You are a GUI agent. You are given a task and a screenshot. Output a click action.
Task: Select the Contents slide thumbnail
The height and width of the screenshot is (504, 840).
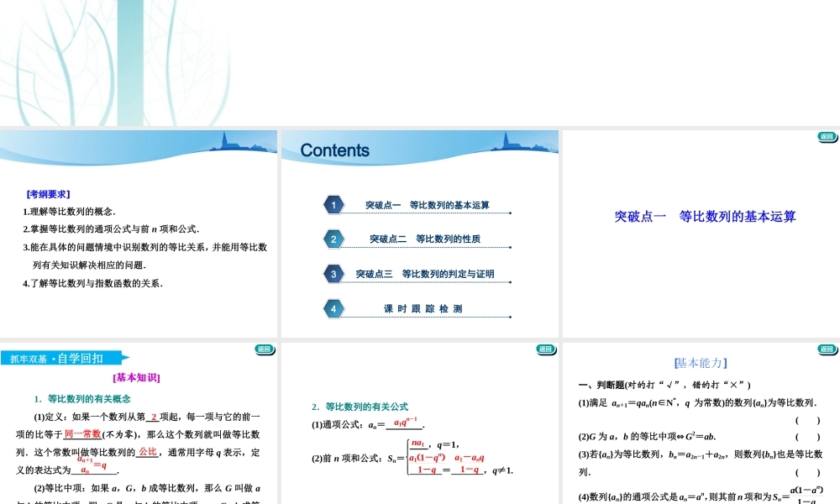(419, 233)
